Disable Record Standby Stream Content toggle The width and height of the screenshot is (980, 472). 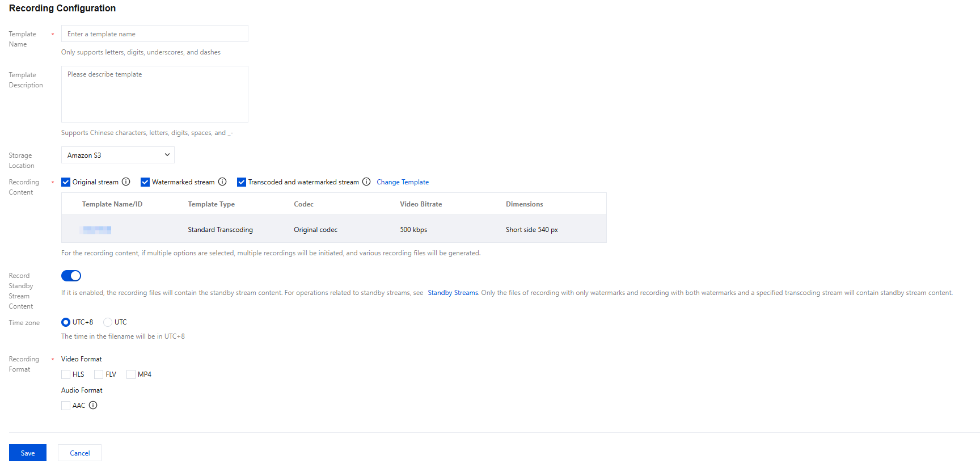[71, 276]
